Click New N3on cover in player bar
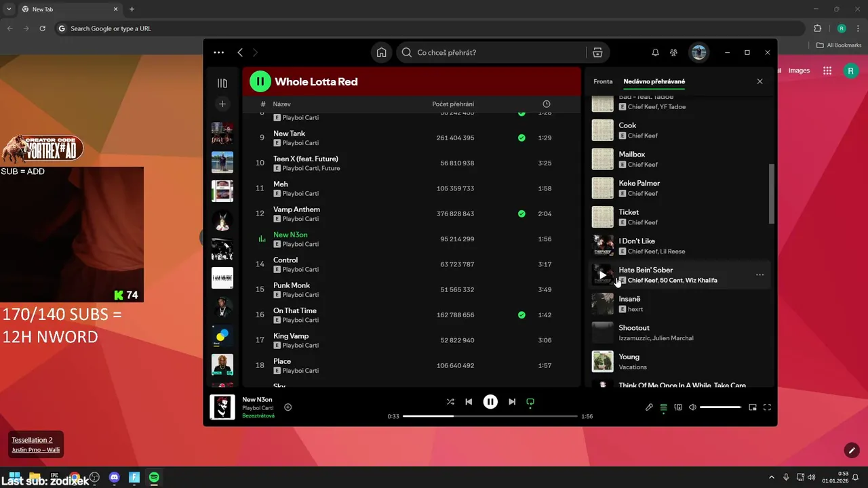 [222, 407]
